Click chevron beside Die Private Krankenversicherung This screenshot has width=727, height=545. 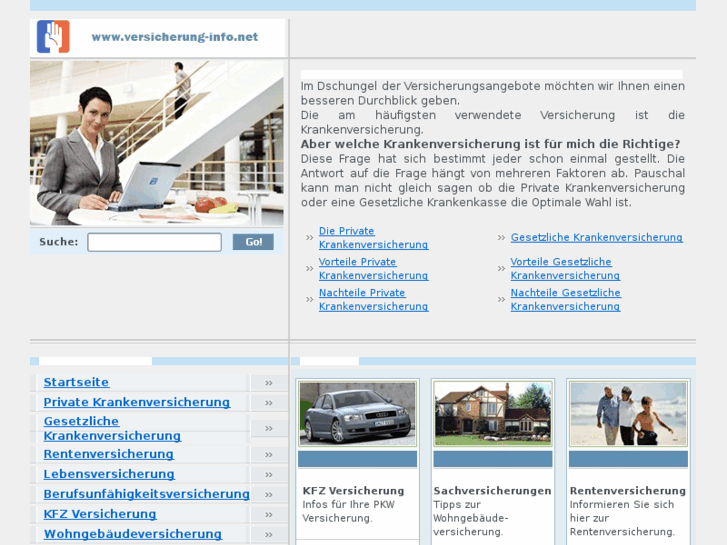310,237
